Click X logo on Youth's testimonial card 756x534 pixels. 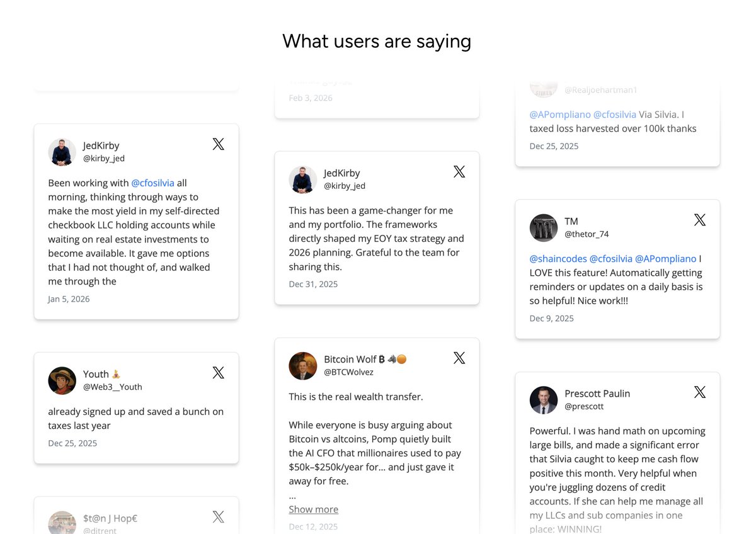click(x=218, y=373)
